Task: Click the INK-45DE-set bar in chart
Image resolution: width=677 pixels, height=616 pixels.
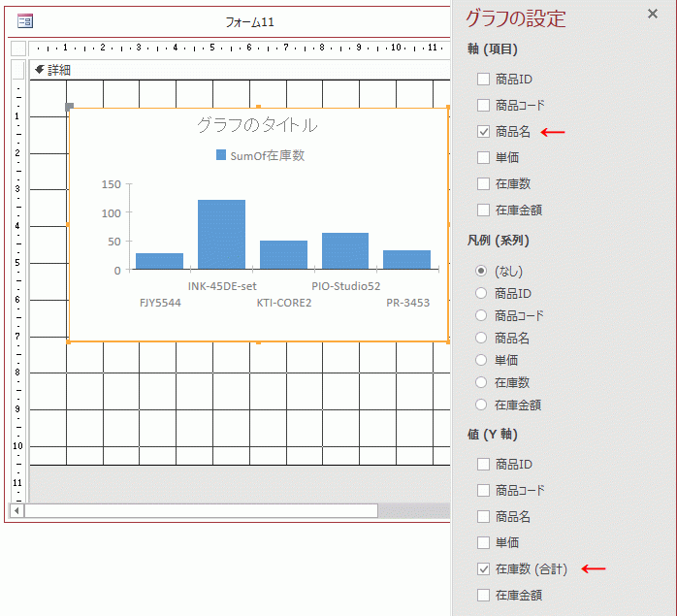Action: tap(221, 235)
